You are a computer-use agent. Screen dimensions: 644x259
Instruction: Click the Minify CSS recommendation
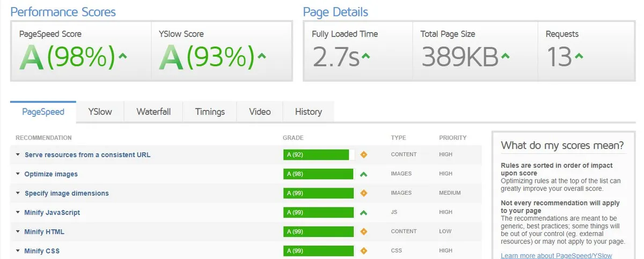coord(42,251)
